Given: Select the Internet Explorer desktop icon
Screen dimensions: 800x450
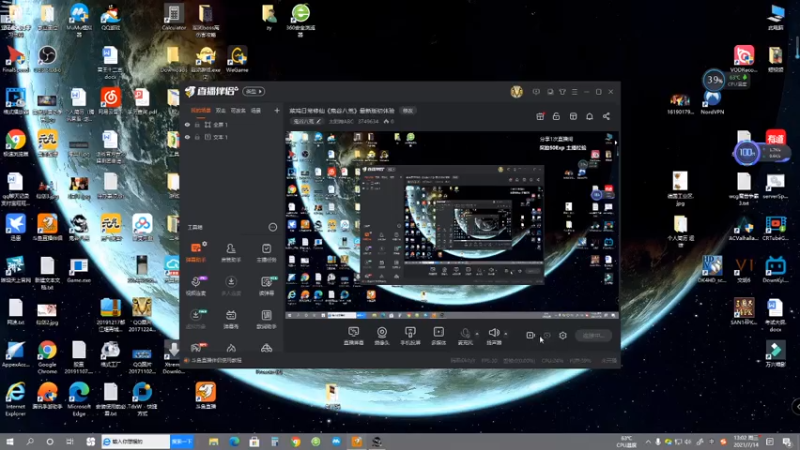Looking at the screenshot, I should (15, 399).
